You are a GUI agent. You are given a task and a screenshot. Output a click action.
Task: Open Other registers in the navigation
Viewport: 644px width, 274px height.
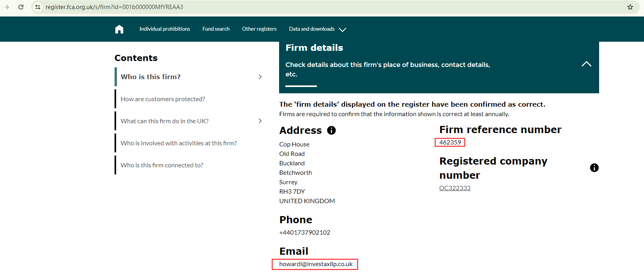[259, 29]
